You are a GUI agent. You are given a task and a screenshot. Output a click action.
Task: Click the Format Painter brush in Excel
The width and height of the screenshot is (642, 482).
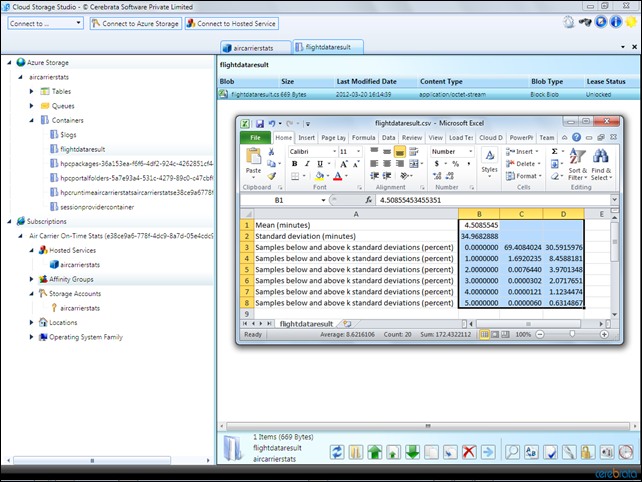point(271,176)
